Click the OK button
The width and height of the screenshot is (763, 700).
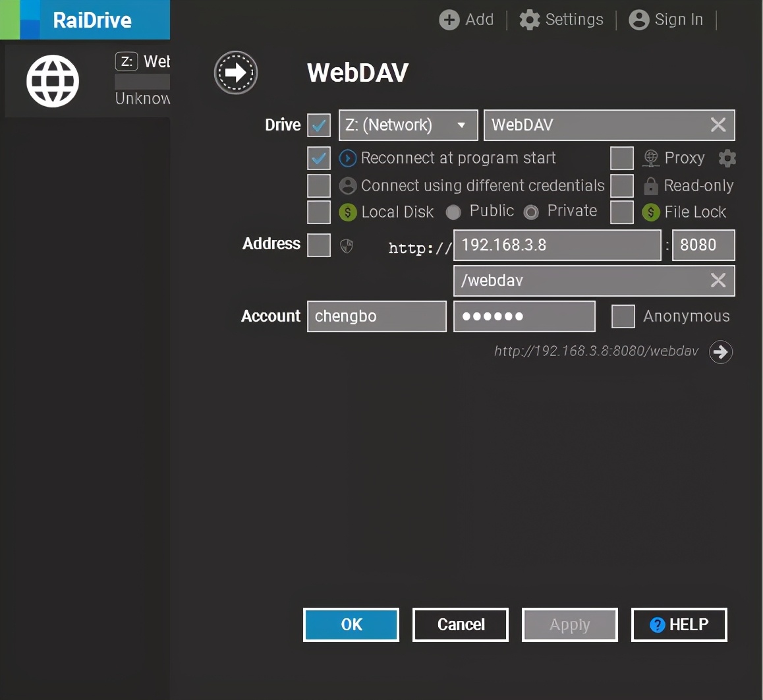(x=351, y=625)
